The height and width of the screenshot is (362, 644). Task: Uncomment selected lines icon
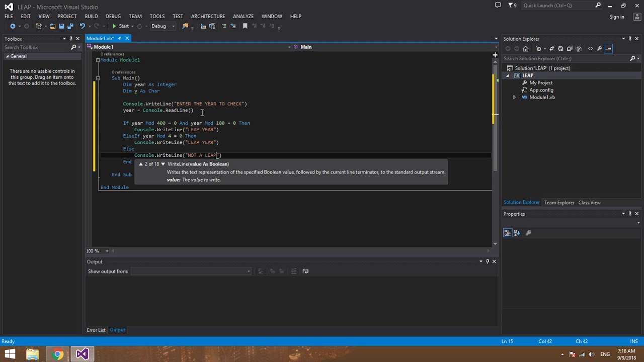point(233,26)
